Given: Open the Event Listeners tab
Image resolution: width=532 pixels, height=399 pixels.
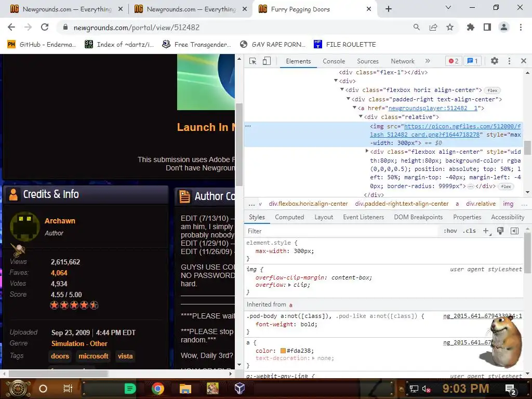Looking at the screenshot, I should (363, 217).
